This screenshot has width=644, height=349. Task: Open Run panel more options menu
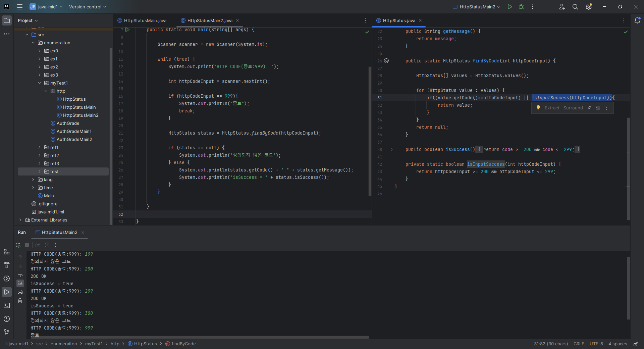tap(55, 245)
